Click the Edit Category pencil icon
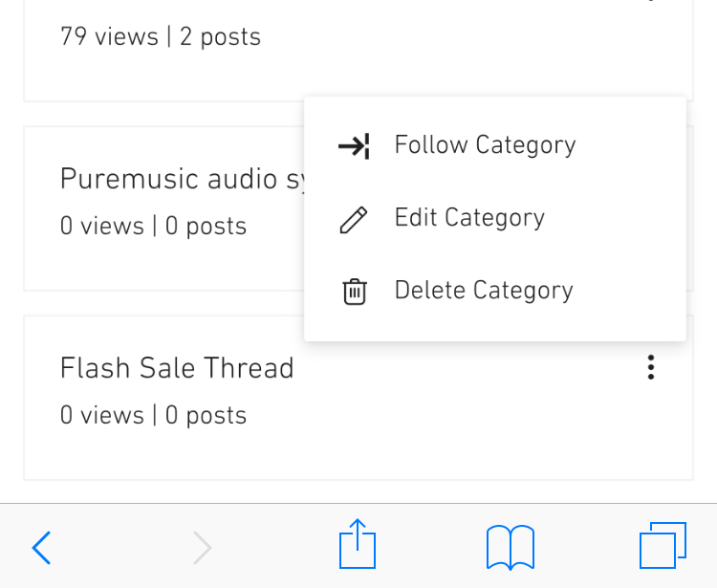 click(354, 220)
